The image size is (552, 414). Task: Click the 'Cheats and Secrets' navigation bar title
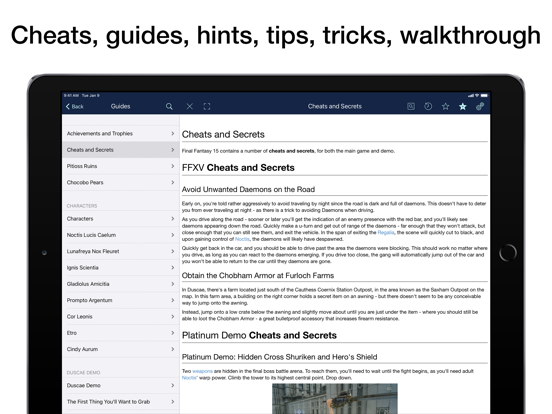334,106
